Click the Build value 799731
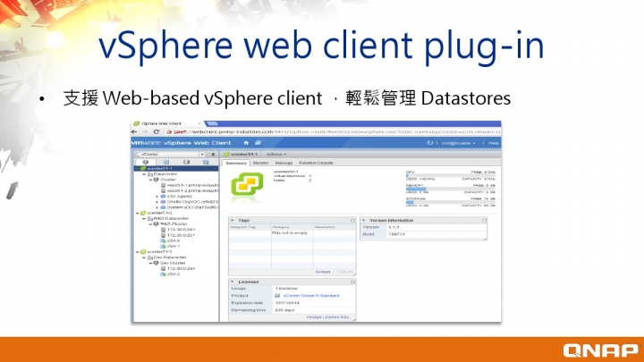The image size is (644, 362). pyautogui.click(x=396, y=234)
